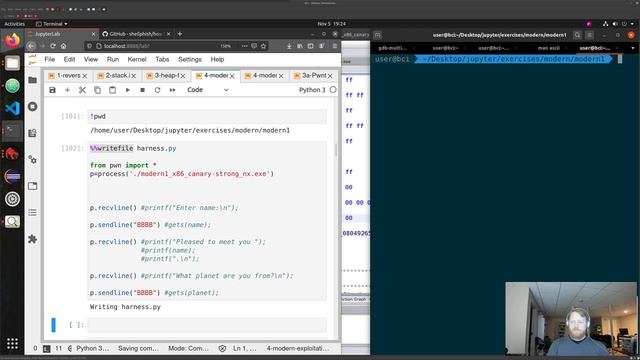640x360 pixels.
Task: Click the !pwd code cell
Action: [x=207, y=116]
